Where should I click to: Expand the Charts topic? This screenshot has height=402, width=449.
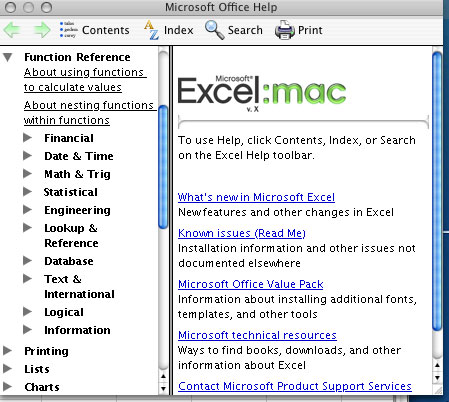(x=7, y=386)
